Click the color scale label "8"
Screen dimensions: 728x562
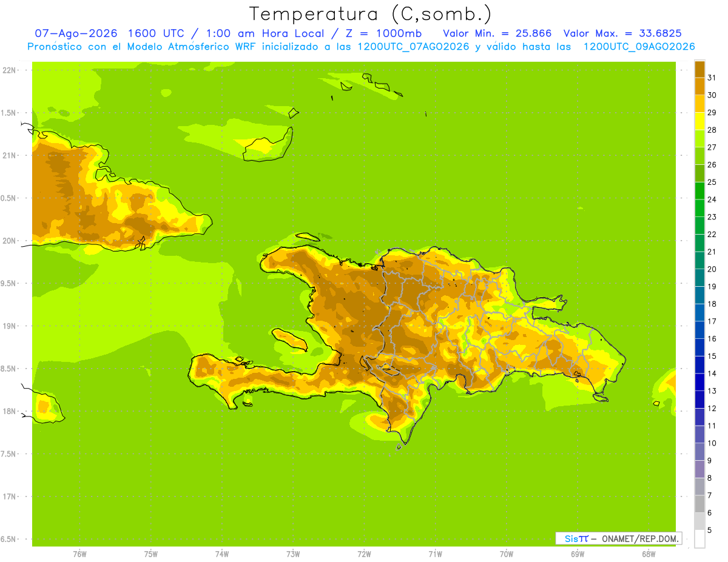(x=710, y=478)
